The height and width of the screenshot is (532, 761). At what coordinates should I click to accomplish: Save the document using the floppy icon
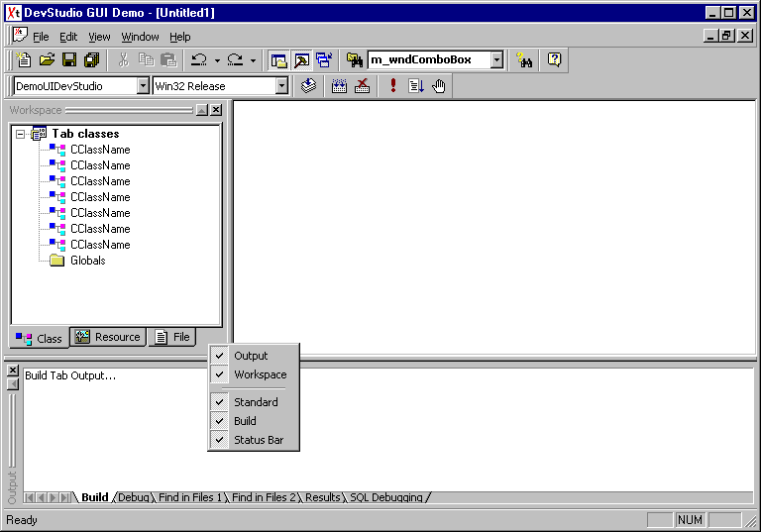coord(69,60)
